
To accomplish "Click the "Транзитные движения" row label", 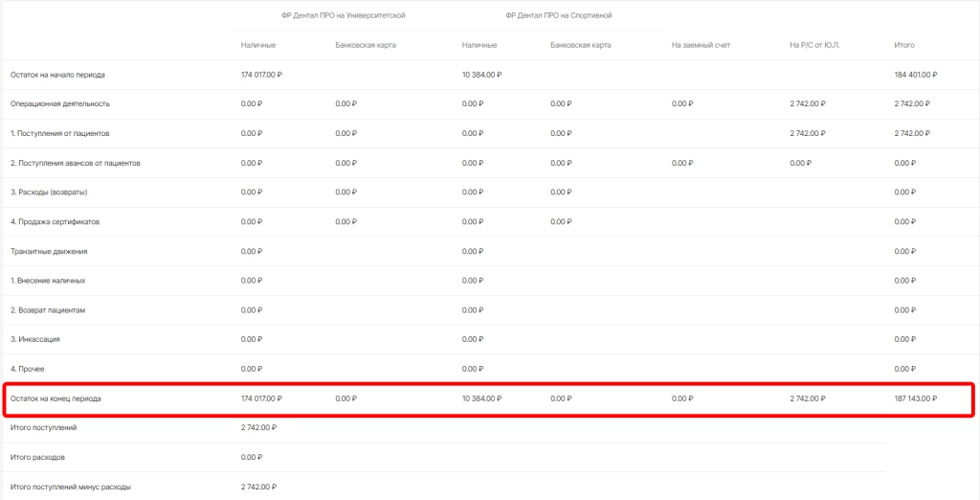I will pyautogui.click(x=49, y=251).
